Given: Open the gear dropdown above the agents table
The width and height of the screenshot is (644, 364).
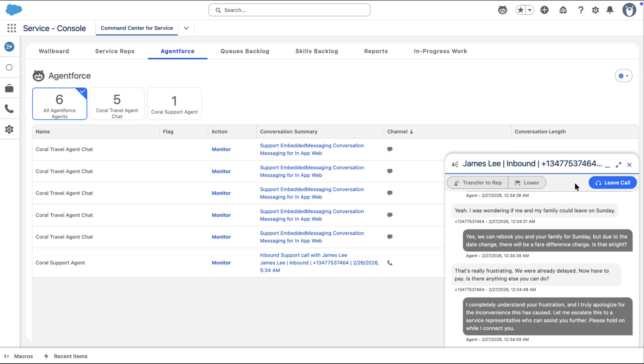Looking at the screenshot, I should pos(623,76).
